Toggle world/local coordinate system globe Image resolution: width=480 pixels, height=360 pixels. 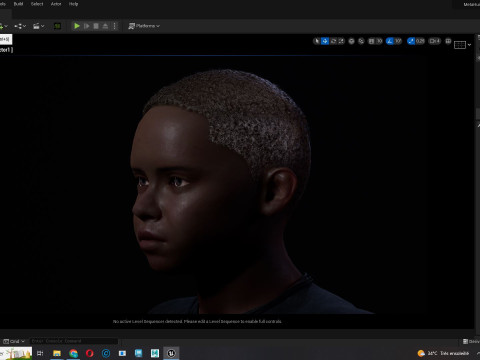click(x=351, y=41)
